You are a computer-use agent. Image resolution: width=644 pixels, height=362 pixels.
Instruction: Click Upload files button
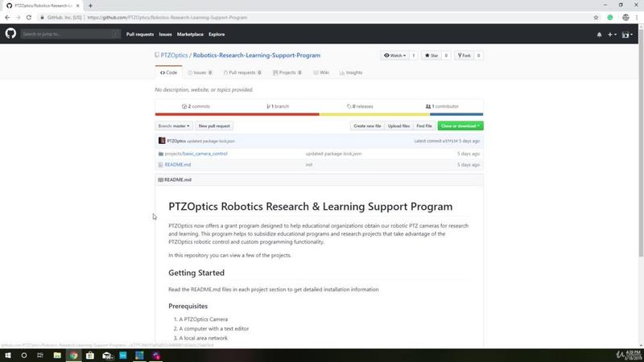pos(398,126)
